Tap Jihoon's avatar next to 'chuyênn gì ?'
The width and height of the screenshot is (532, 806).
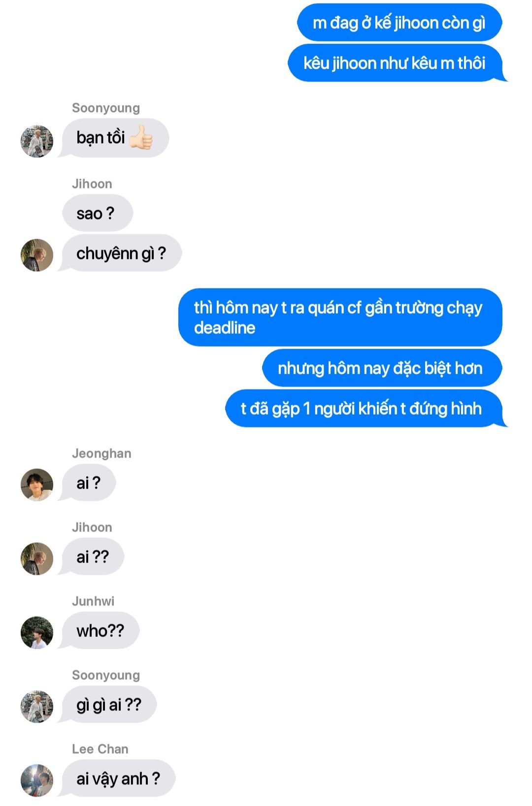pyautogui.click(x=37, y=255)
